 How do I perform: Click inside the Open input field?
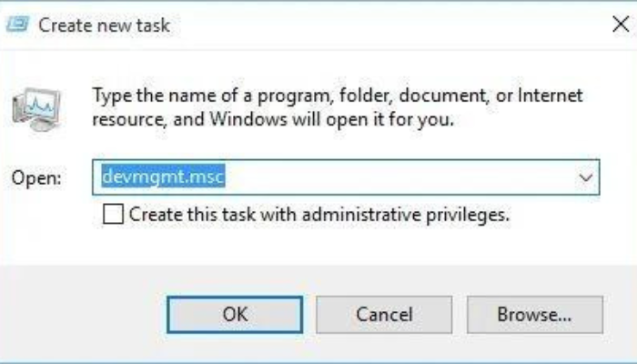tap(364, 177)
